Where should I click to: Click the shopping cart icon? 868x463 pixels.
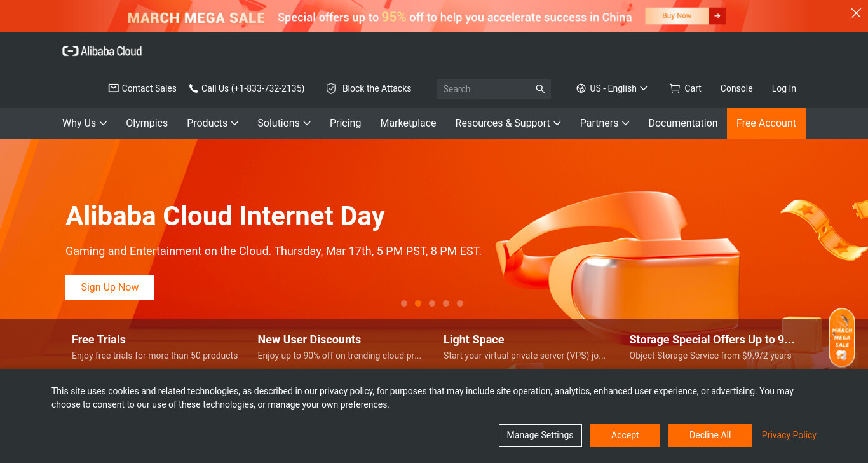(674, 88)
